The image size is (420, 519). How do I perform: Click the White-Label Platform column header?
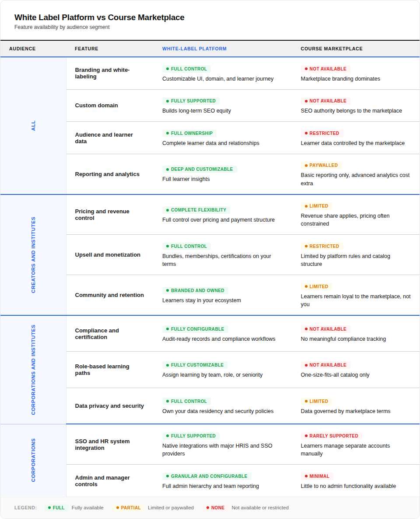pos(194,49)
